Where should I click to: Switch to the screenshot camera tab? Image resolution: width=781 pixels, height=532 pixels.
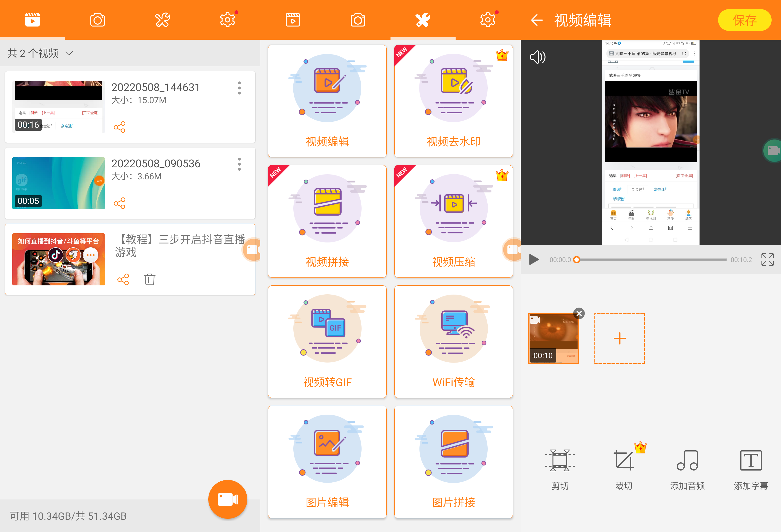coord(97,20)
